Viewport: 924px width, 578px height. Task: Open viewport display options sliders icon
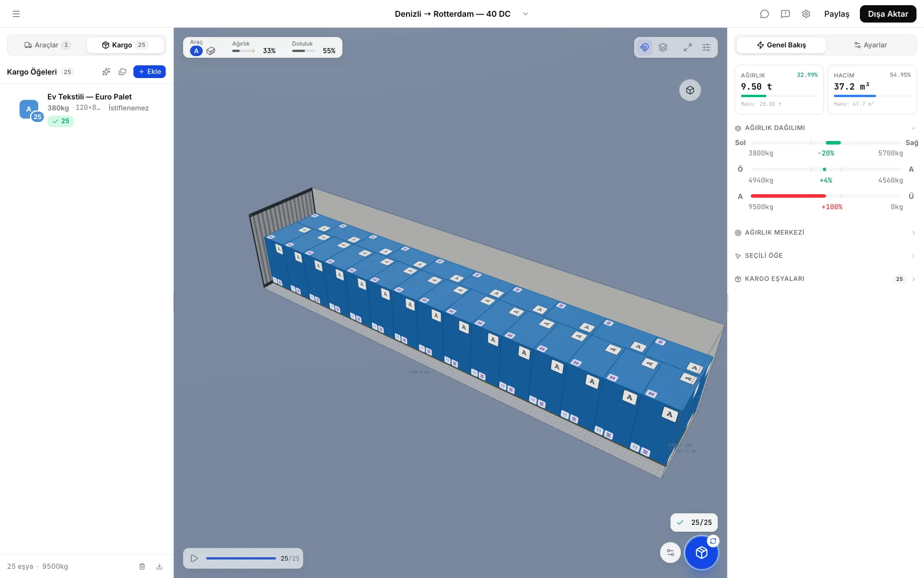click(706, 47)
